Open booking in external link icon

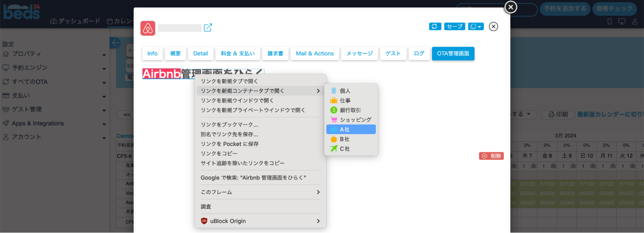(208, 28)
